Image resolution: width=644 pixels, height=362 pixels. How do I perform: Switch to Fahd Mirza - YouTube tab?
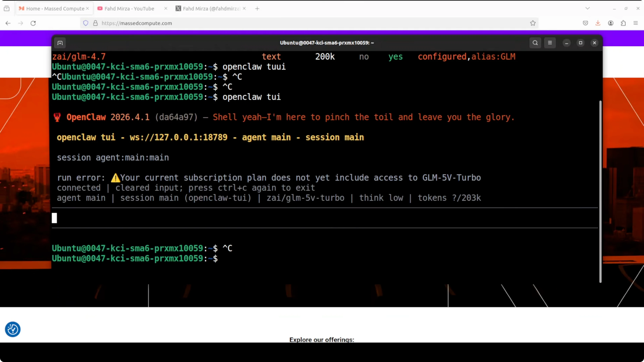click(x=129, y=9)
